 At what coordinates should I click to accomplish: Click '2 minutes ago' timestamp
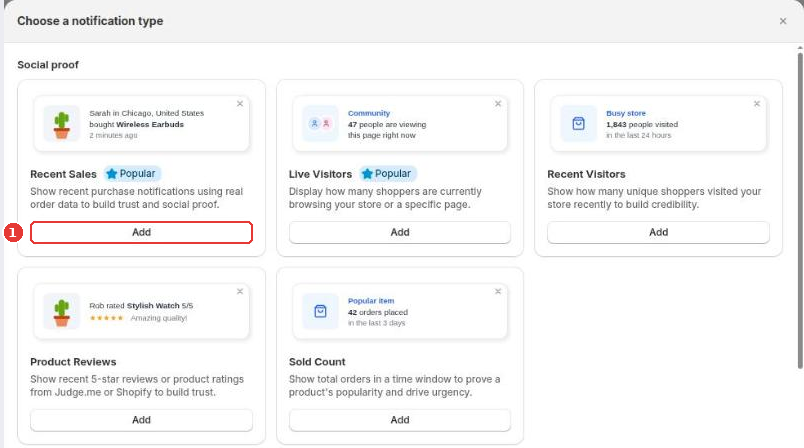(x=113, y=135)
